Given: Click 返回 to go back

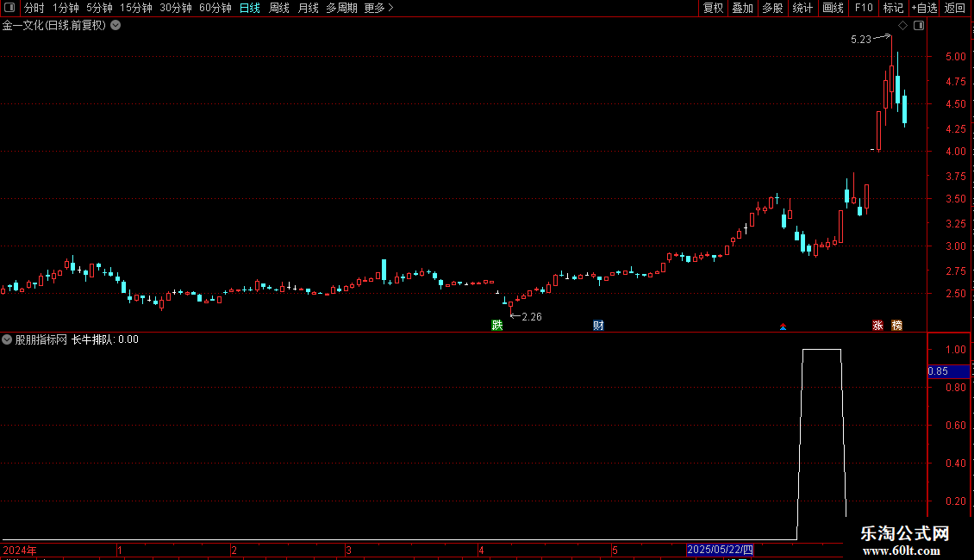Looking at the screenshot, I should click(955, 8).
